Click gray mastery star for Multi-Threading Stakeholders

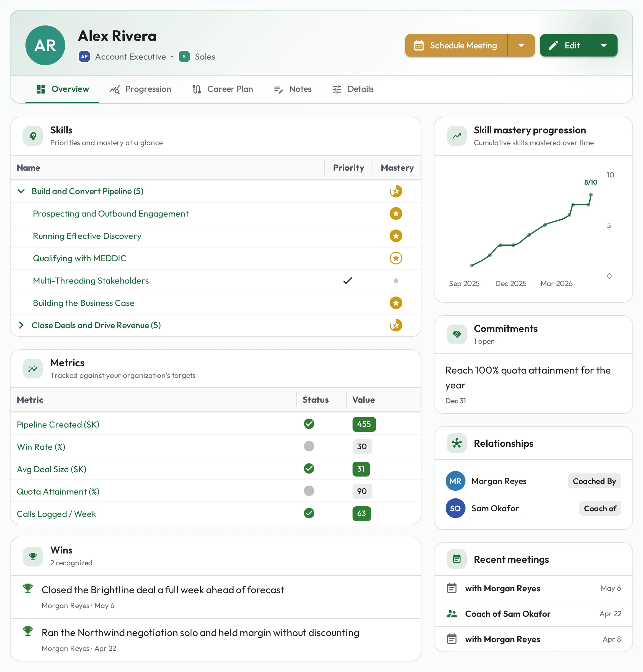pyautogui.click(x=396, y=281)
